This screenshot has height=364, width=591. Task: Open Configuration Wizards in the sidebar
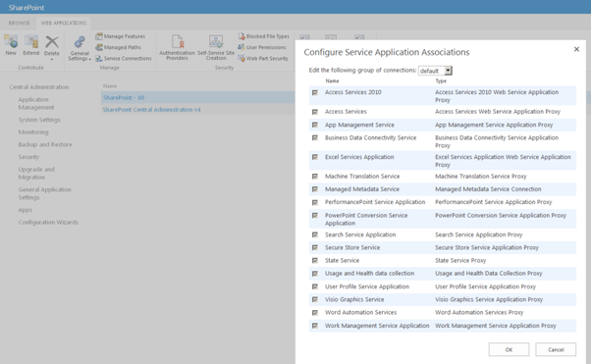pyautogui.click(x=48, y=223)
